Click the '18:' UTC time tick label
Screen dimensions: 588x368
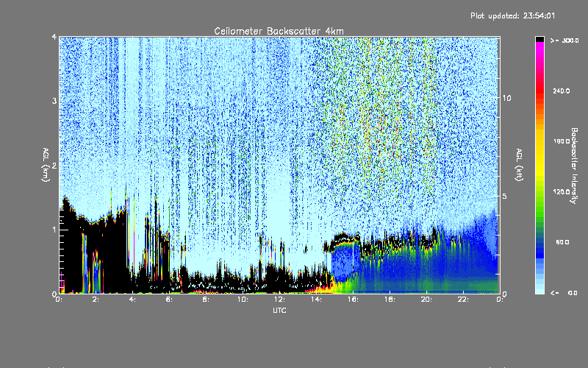[390, 300]
